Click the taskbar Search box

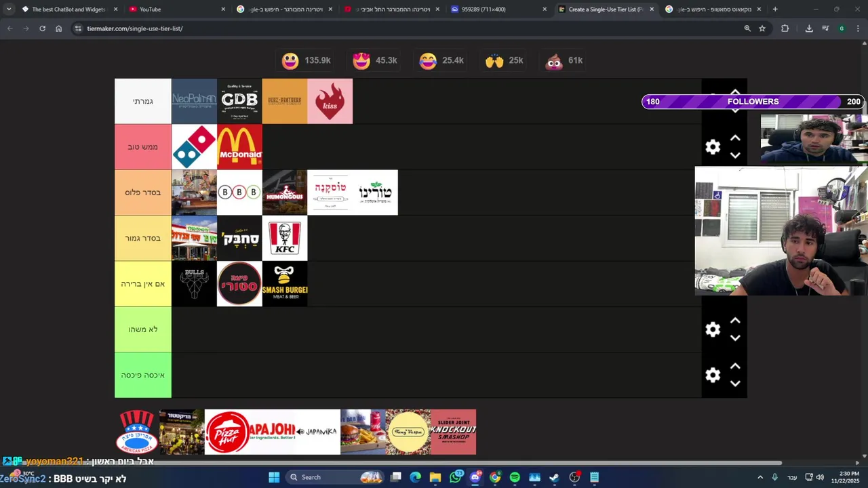point(335,477)
